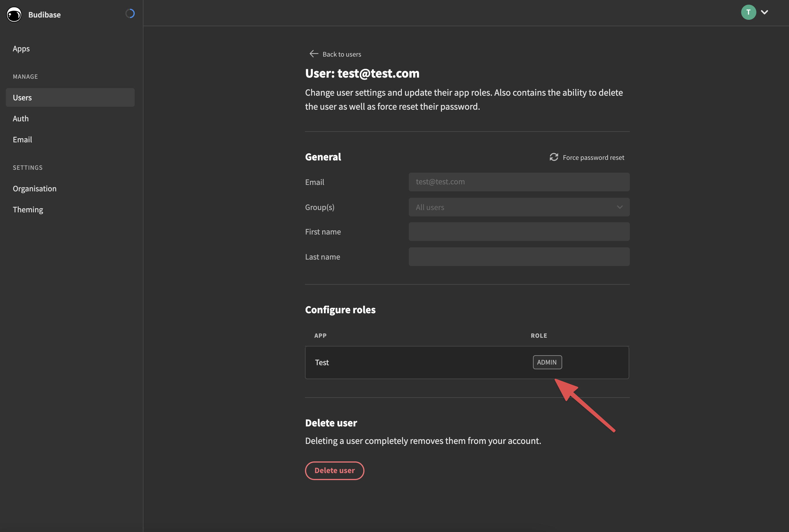The image size is (789, 532).
Task: Click the Back to users link
Action: (342, 54)
